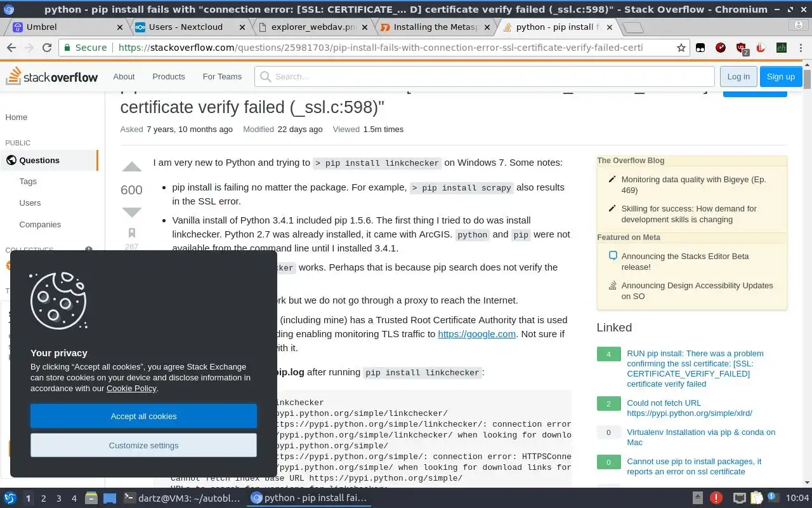The height and width of the screenshot is (508, 812).
Task: Click the red exclamation tray icon
Action: tap(716, 498)
